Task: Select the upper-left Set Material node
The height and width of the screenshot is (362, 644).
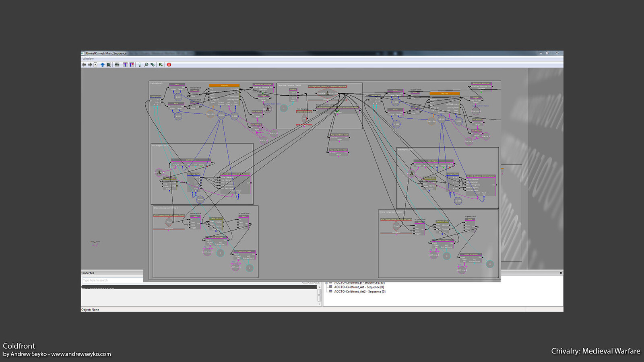Action: tap(257, 114)
